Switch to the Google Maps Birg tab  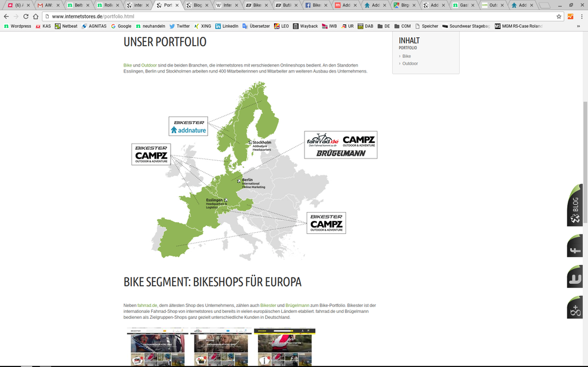[404, 5]
